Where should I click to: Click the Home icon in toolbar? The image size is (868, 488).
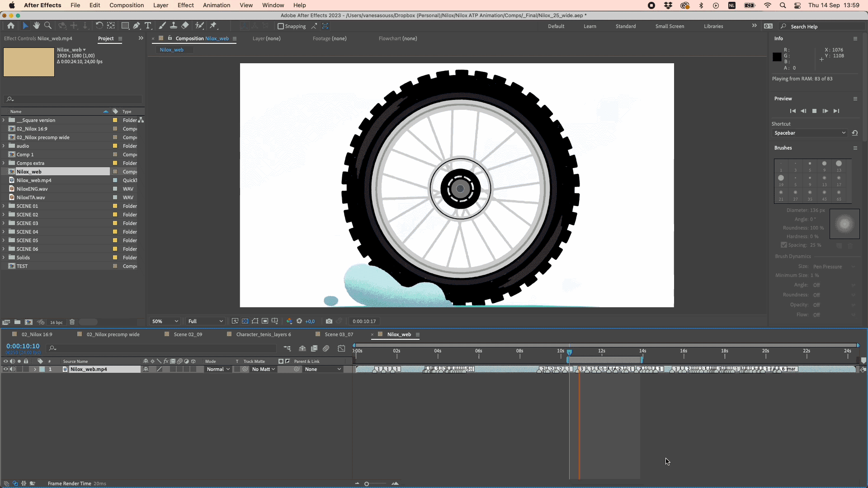click(11, 26)
